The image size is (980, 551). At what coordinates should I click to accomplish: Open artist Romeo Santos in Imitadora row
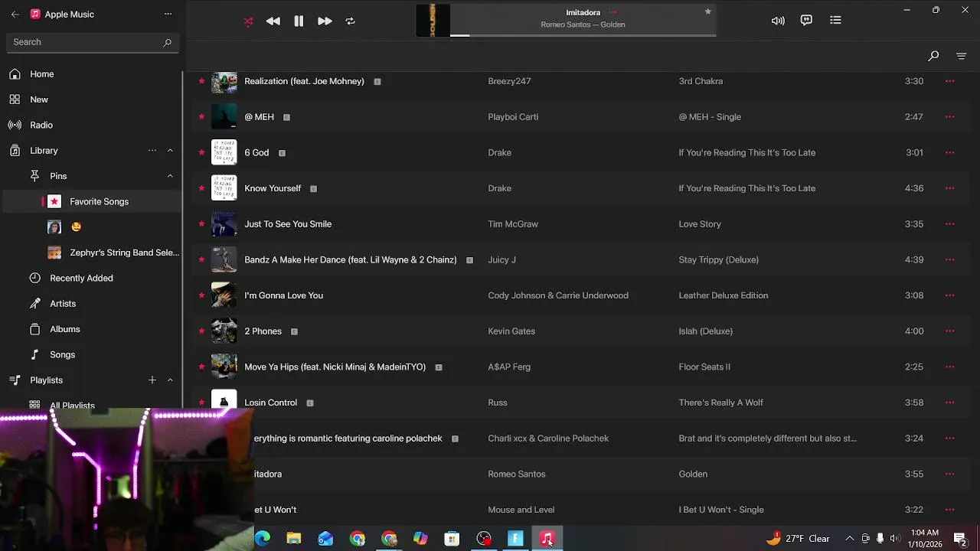(x=517, y=474)
